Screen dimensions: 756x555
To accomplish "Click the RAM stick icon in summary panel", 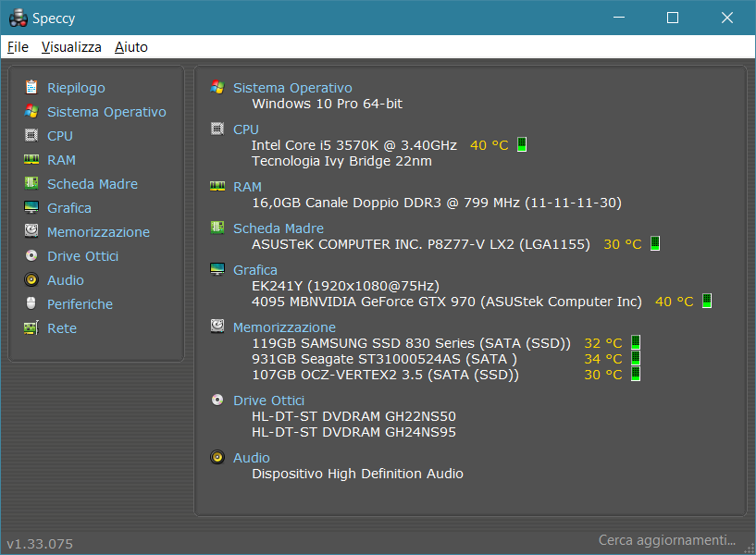I will (217, 186).
